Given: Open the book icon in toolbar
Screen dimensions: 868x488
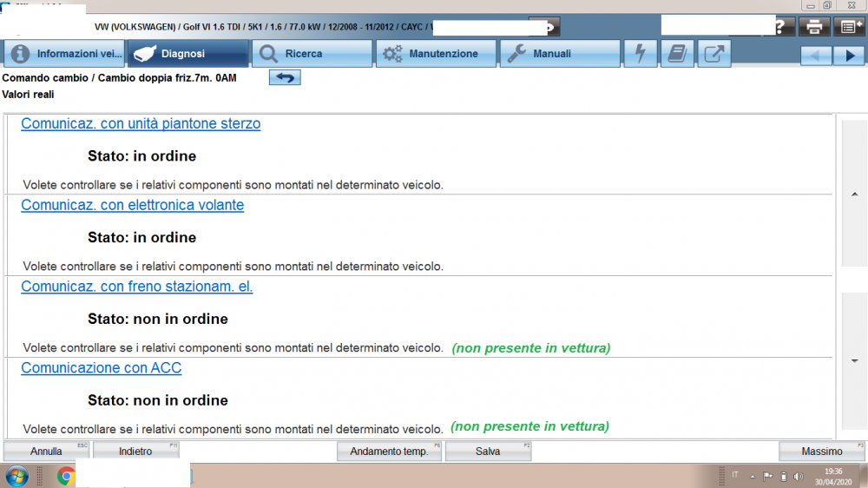Looking at the screenshot, I should tap(676, 54).
